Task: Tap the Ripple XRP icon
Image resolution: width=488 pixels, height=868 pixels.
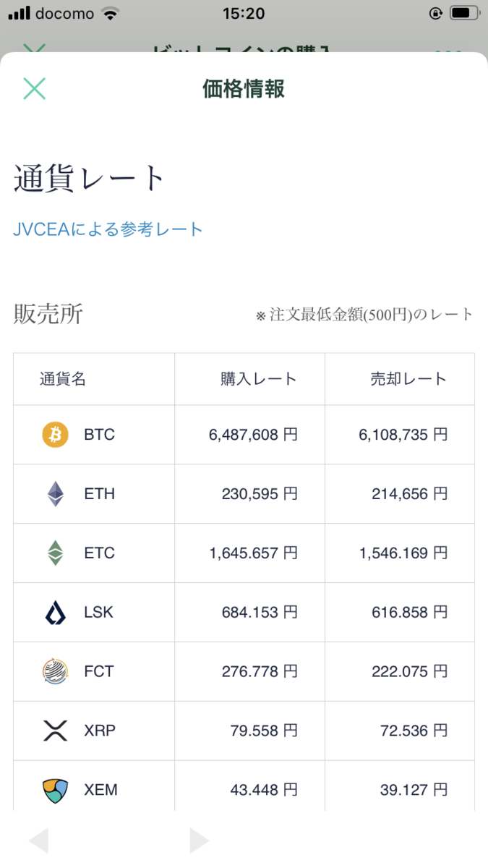Action: point(55,731)
